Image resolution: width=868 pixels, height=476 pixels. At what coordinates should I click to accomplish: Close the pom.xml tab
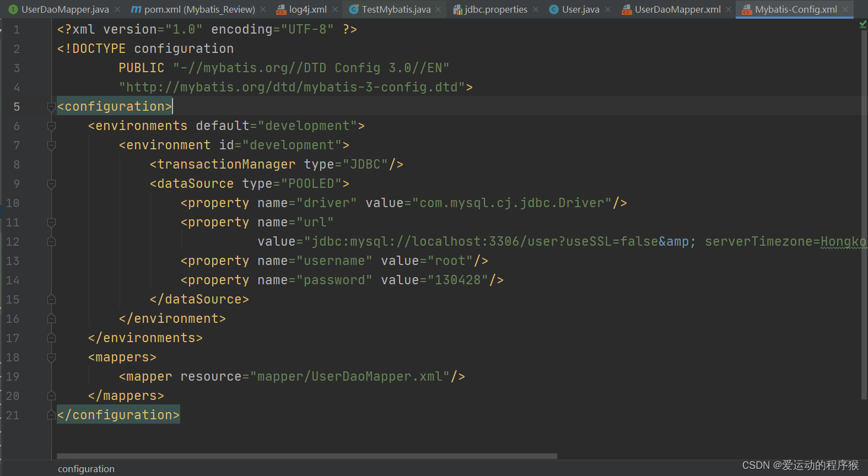pos(263,9)
